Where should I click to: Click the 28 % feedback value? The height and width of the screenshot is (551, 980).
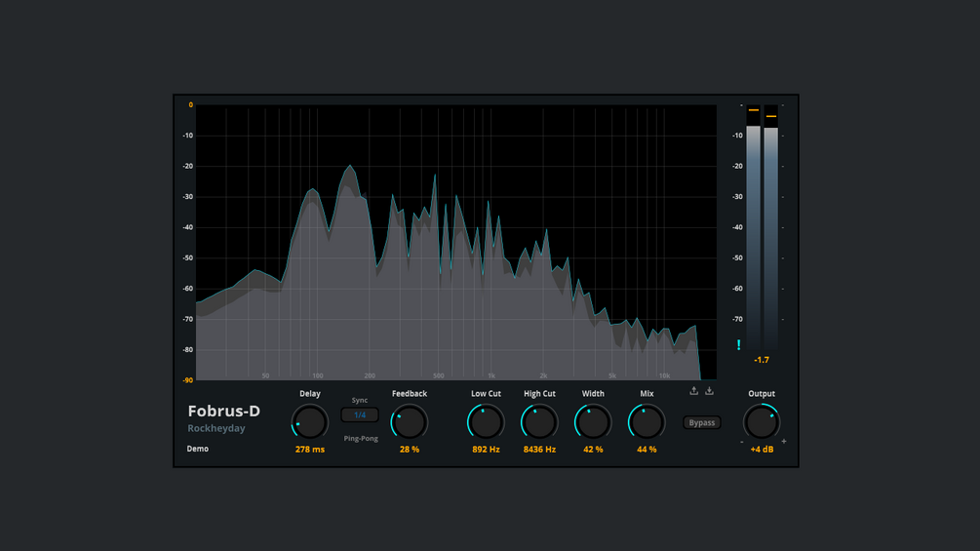(410, 450)
